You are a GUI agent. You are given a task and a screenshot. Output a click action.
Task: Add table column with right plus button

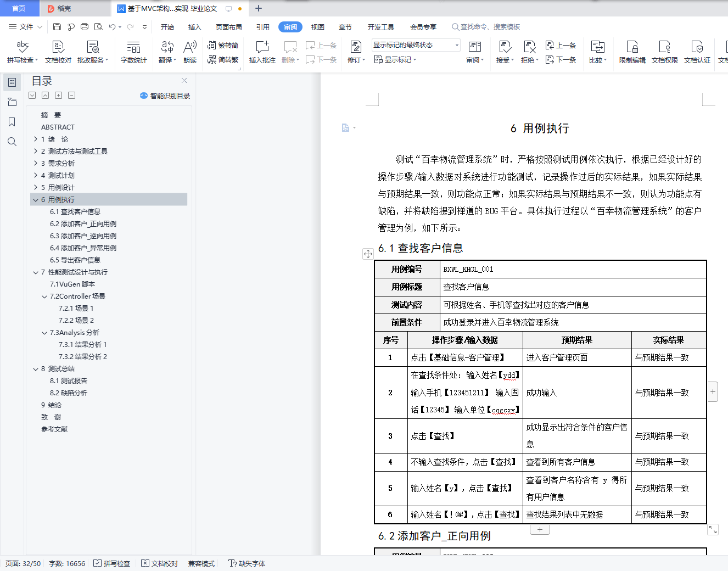pyautogui.click(x=713, y=391)
